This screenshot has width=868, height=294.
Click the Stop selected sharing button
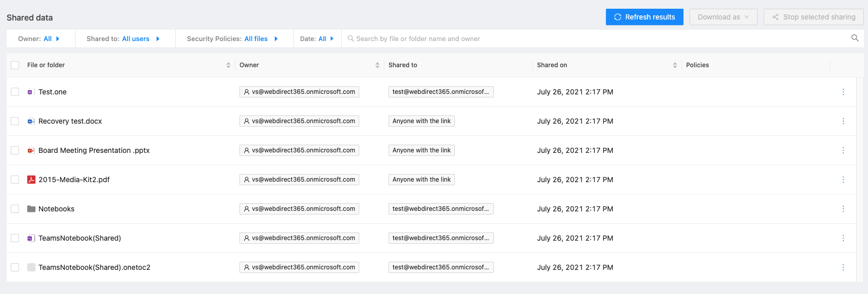(x=814, y=17)
